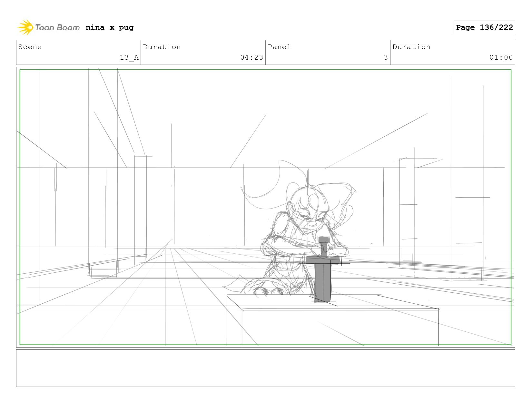Click the panel duration value '01:00'

click(501, 57)
